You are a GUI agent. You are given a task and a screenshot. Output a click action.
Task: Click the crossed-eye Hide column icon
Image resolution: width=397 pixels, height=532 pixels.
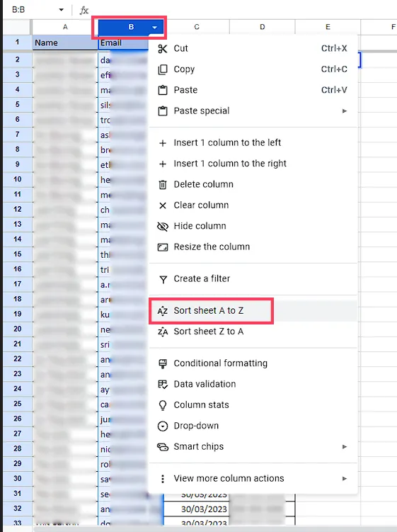(163, 226)
